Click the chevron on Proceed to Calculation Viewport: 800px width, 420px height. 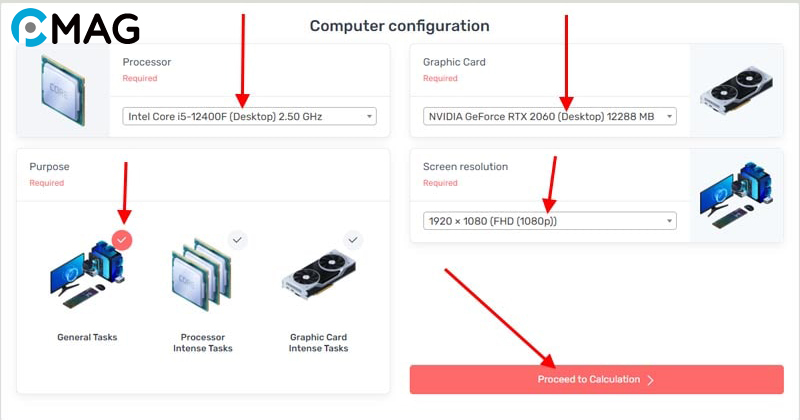click(x=650, y=380)
